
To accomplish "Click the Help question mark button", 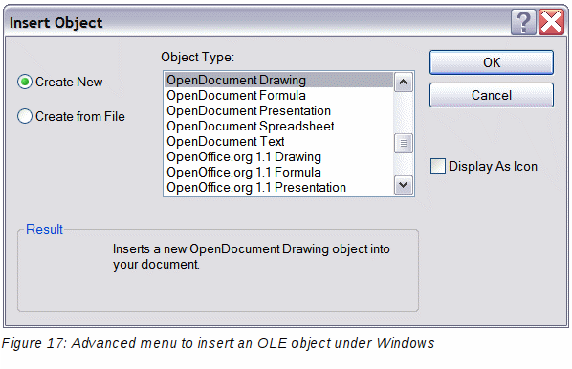I will (x=523, y=22).
